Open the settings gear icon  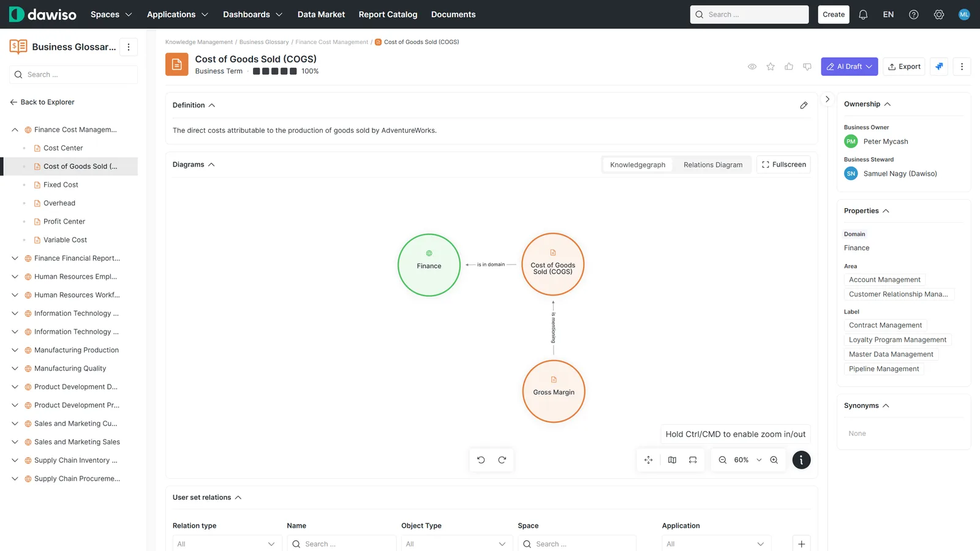pos(939,15)
